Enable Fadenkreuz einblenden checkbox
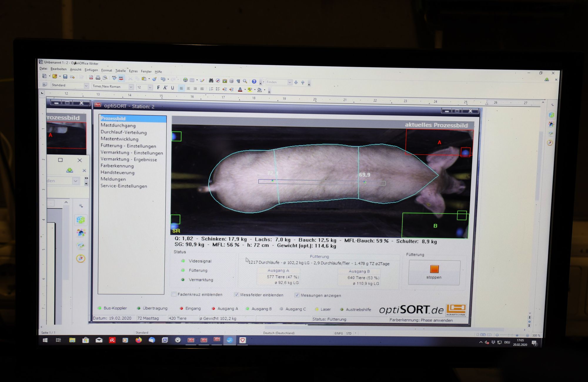Image resolution: width=588 pixels, height=382 pixels. pos(174,294)
